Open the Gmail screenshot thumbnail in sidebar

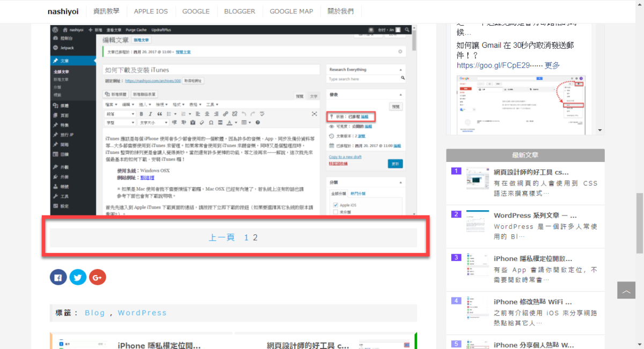pyautogui.click(x=521, y=105)
